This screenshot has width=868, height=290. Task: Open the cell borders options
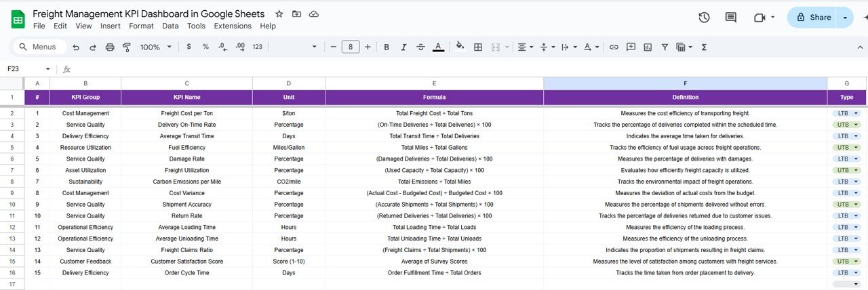click(478, 47)
